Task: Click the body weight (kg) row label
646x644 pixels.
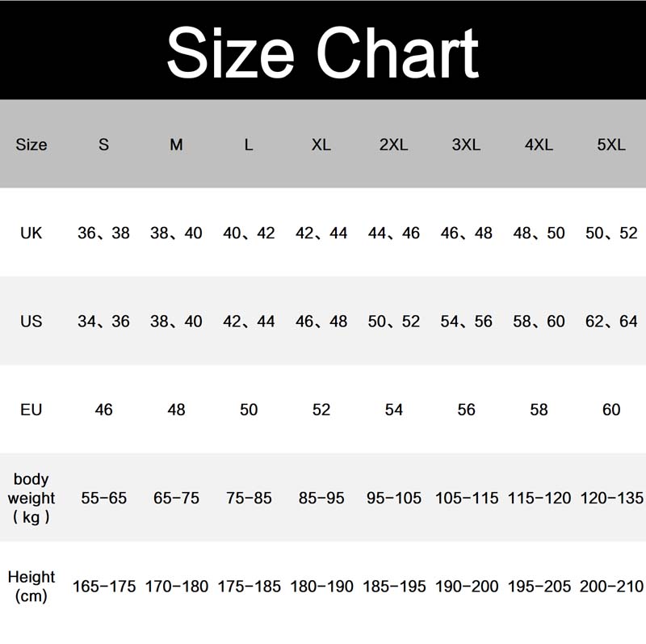Action: [31, 498]
